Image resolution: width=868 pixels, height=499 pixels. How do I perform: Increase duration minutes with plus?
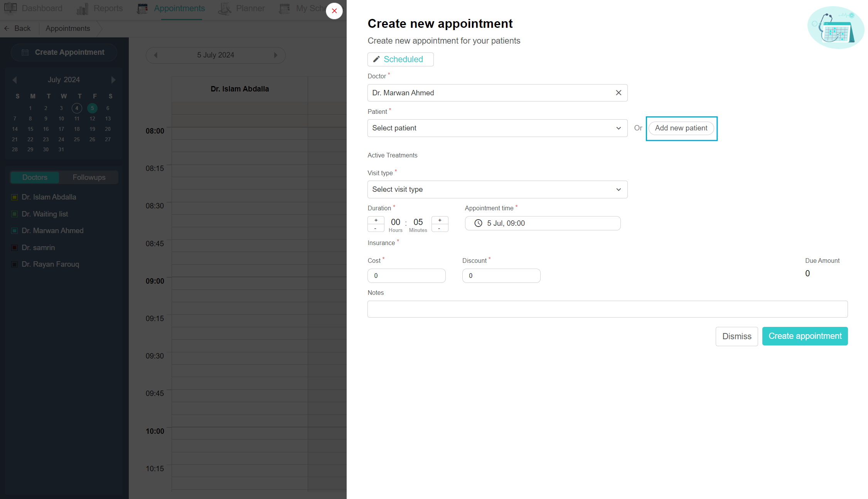[440, 220]
